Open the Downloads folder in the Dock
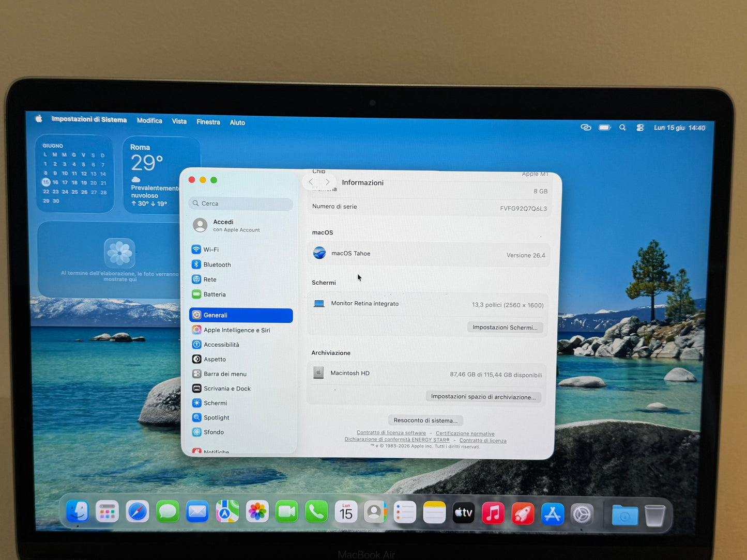747x560 pixels. [x=624, y=516]
